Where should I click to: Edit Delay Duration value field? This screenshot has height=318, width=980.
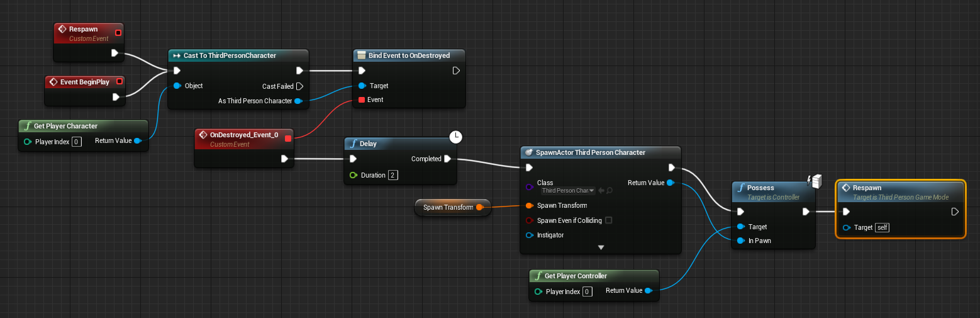393,175
